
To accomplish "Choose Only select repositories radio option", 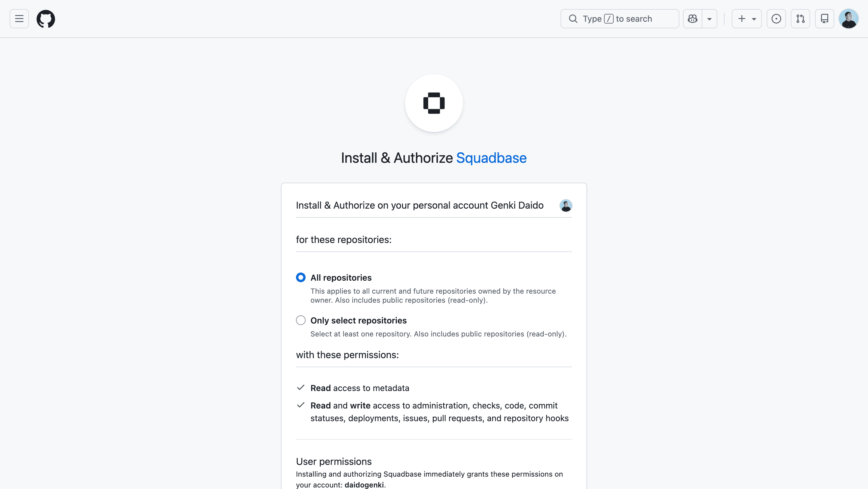I will click(300, 320).
